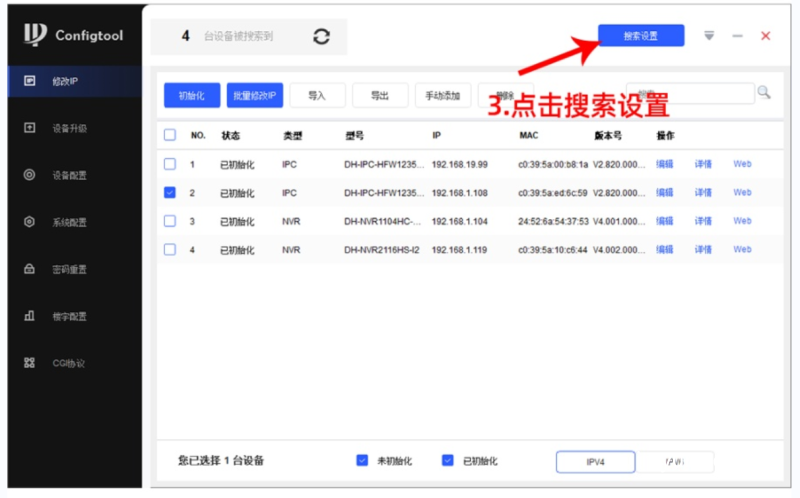This screenshot has width=800, height=498.
Task: Click the 初始化 button
Action: point(192,95)
